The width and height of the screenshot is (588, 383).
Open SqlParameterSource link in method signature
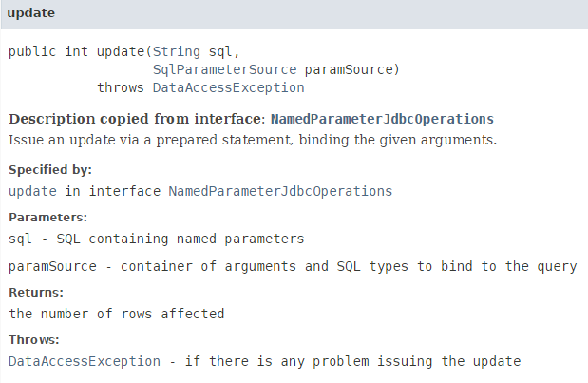point(224,69)
